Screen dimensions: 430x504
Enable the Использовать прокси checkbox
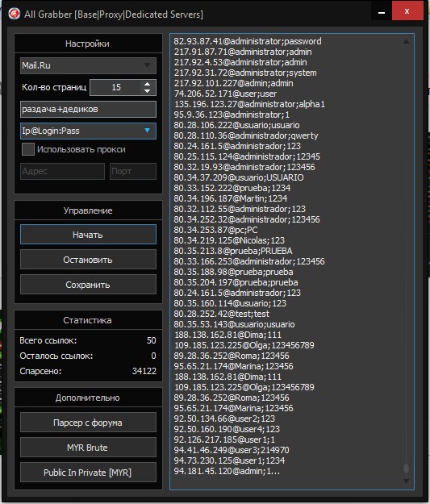[28, 149]
